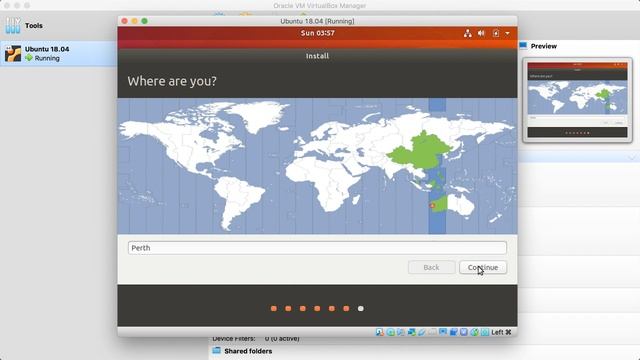Click Ubuntu 18.04 [Running] window title
The image size is (640, 360).
(317, 21)
